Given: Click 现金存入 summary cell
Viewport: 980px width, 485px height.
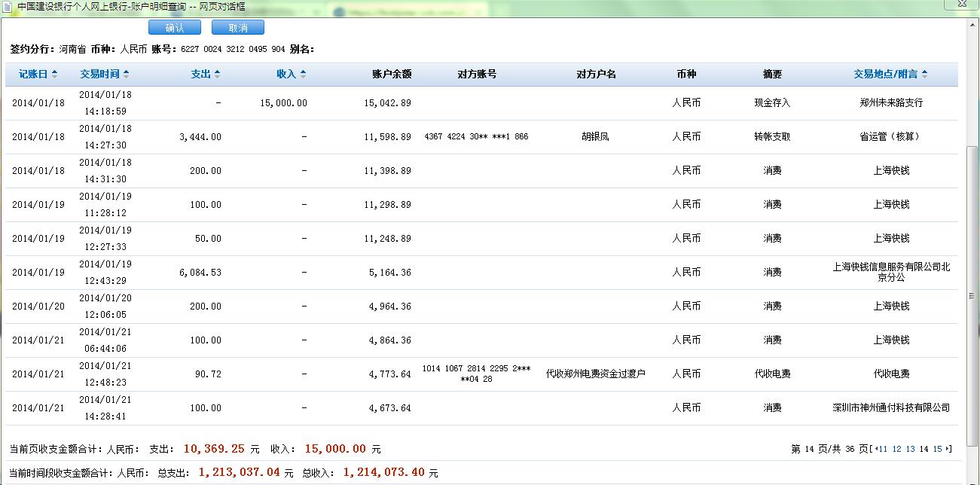Looking at the screenshot, I should click(x=772, y=103).
